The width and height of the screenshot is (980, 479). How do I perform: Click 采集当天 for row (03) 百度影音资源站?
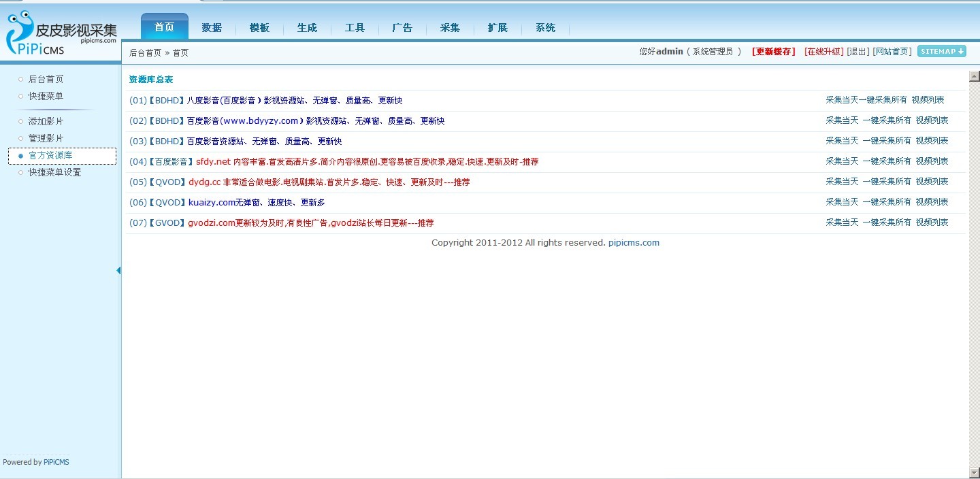[x=843, y=141]
